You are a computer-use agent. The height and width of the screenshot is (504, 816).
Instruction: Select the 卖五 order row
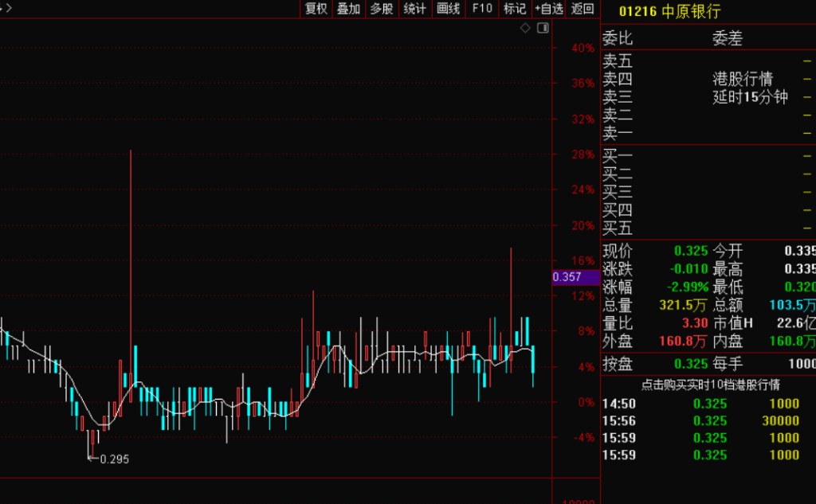click(708, 61)
